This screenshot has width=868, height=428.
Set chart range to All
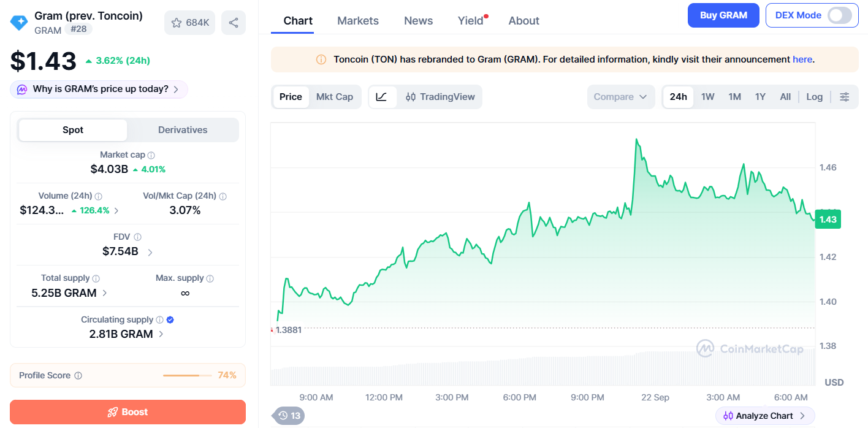pyautogui.click(x=785, y=97)
